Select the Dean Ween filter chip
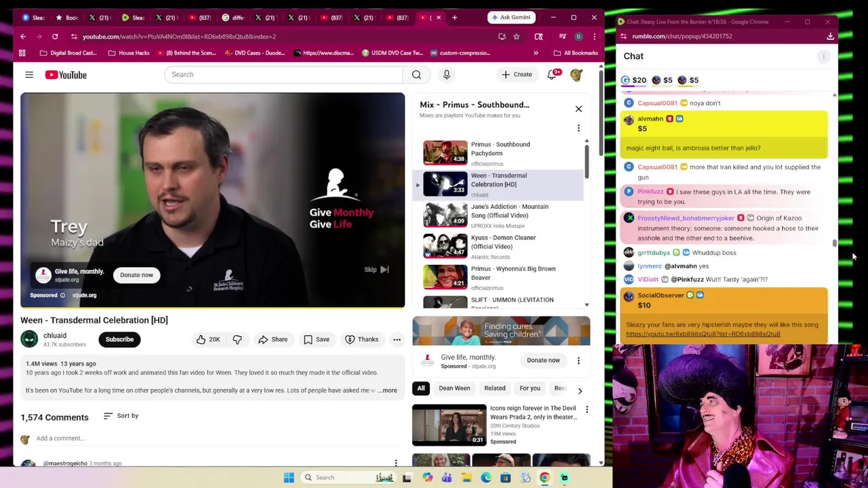The height and width of the screenshot is (488, 868). (x=454, y=388)
